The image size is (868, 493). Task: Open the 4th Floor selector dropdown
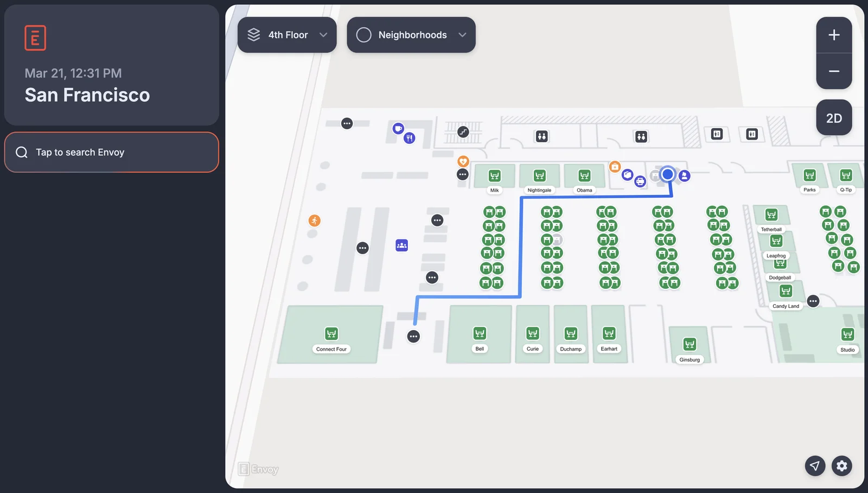pos(287,35)
